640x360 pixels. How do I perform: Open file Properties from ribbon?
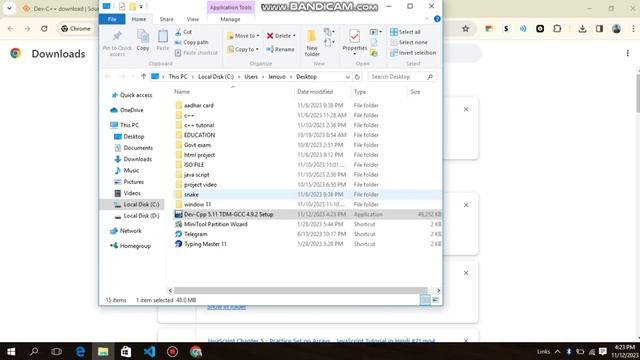[354, 42]
